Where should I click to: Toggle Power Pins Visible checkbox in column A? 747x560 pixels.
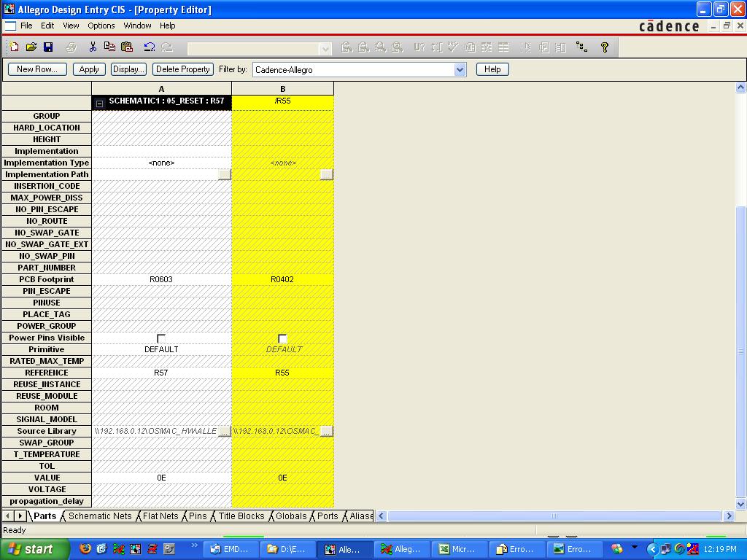pyautogui.click(x=161, y=338)
